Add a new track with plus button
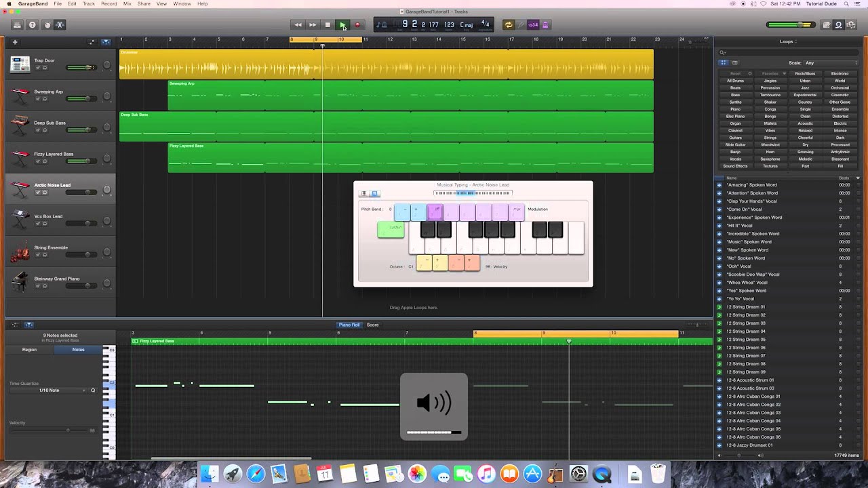 pos(15,42)
